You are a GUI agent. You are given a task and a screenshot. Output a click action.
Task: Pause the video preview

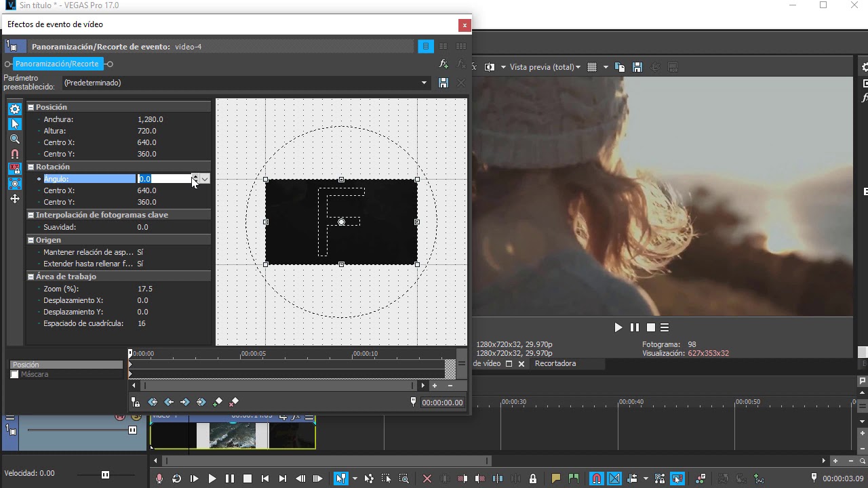[635, 327]
